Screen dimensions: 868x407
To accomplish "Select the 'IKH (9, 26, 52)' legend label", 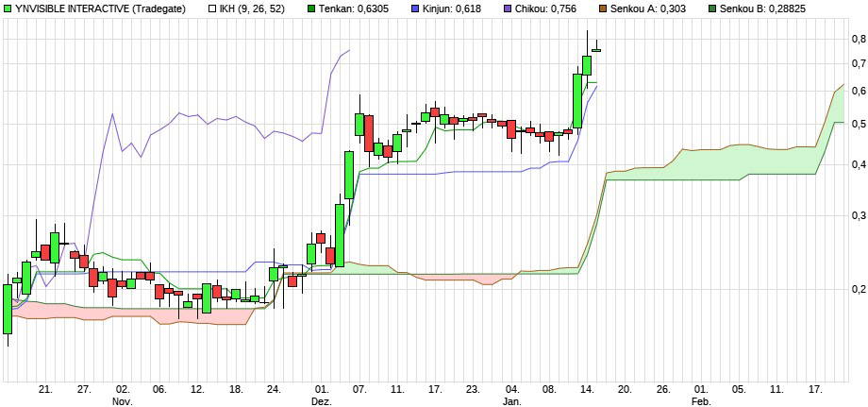I will [x=252, y=8].
